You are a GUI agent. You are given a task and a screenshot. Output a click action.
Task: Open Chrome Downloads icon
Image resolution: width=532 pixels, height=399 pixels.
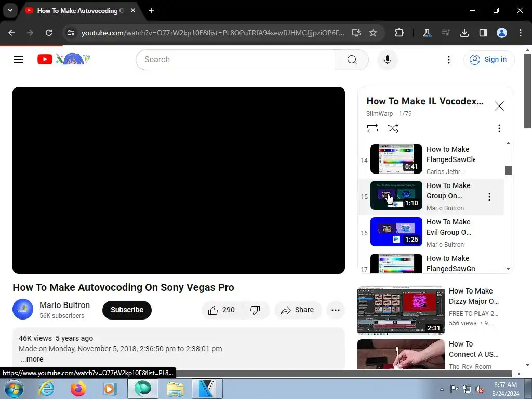pos(464,33)
